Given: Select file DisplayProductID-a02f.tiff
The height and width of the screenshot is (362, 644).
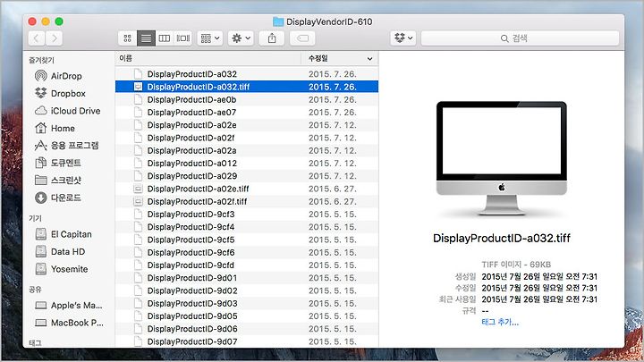Looking at the screenshot, I should [247, 201].
